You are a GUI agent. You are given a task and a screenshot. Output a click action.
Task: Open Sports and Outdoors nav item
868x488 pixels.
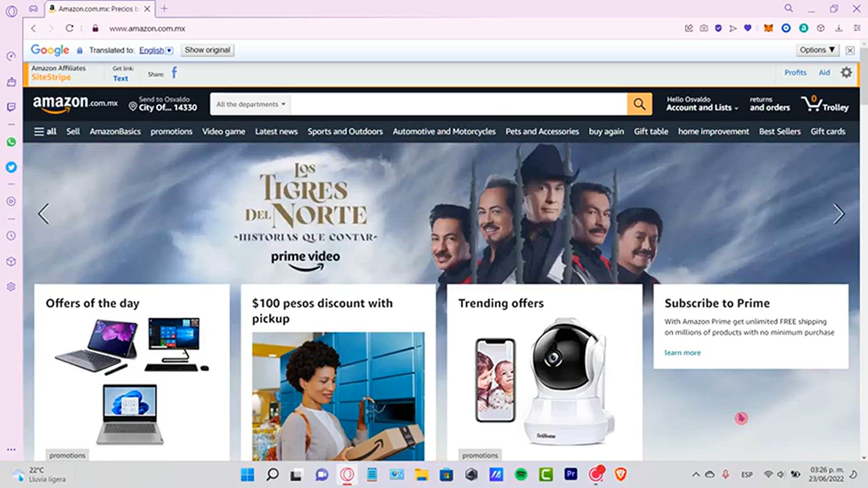coord(345,131)
